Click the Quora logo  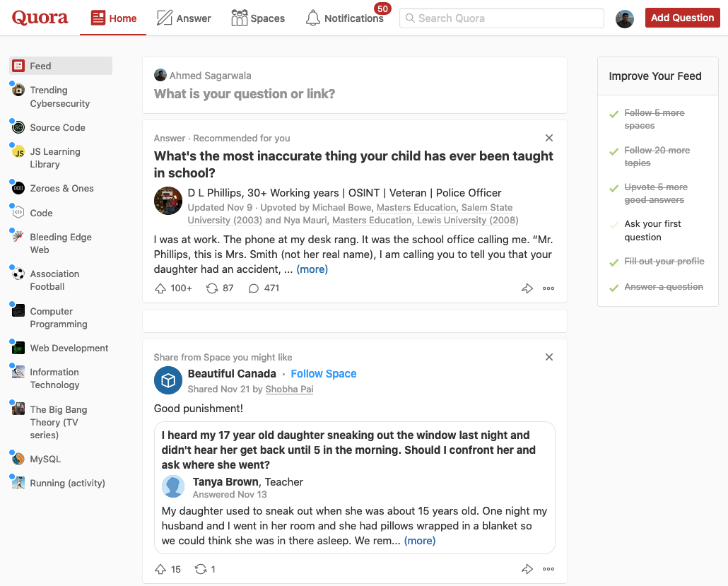40,18
